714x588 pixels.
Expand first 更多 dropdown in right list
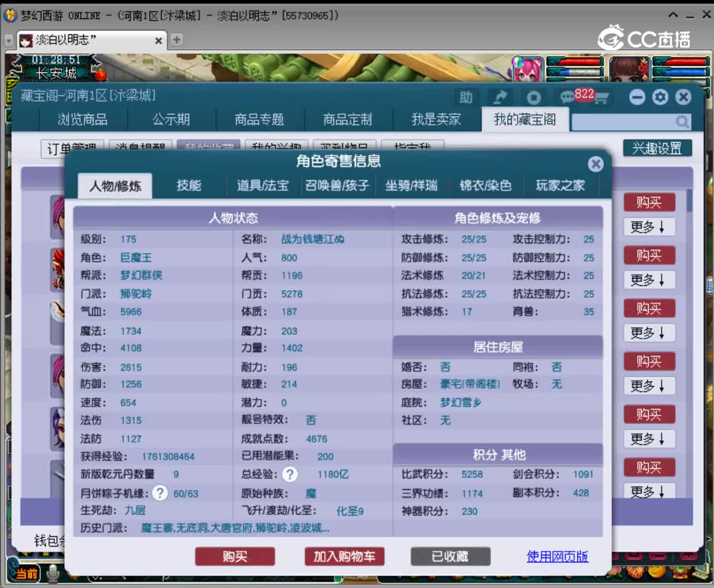[649, 226]
